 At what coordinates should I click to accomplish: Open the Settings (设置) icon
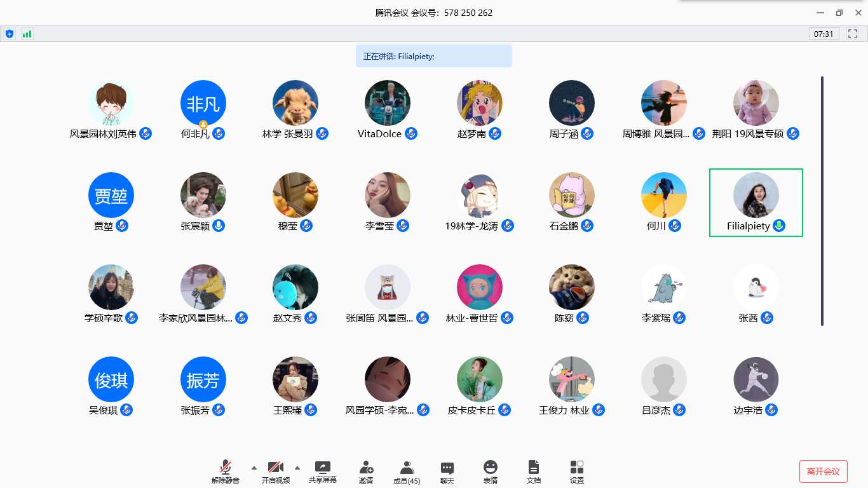[577, 472]
